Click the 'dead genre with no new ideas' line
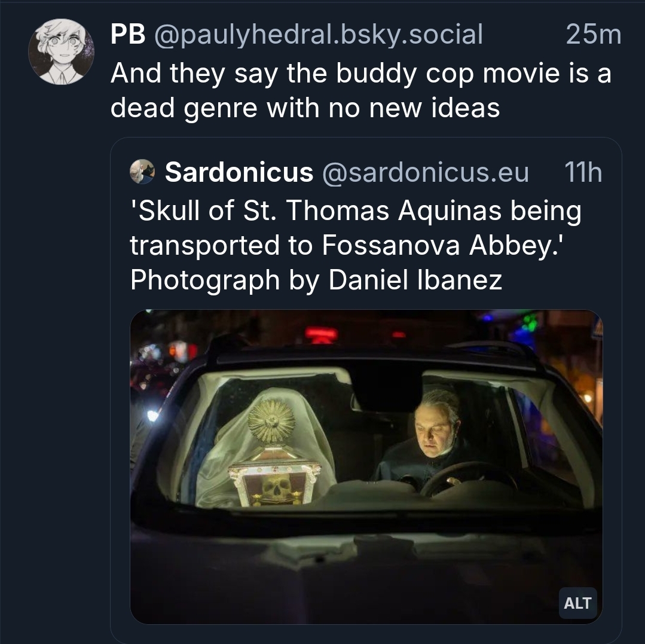This screenshot has height=644, width=645. point(305,108)
